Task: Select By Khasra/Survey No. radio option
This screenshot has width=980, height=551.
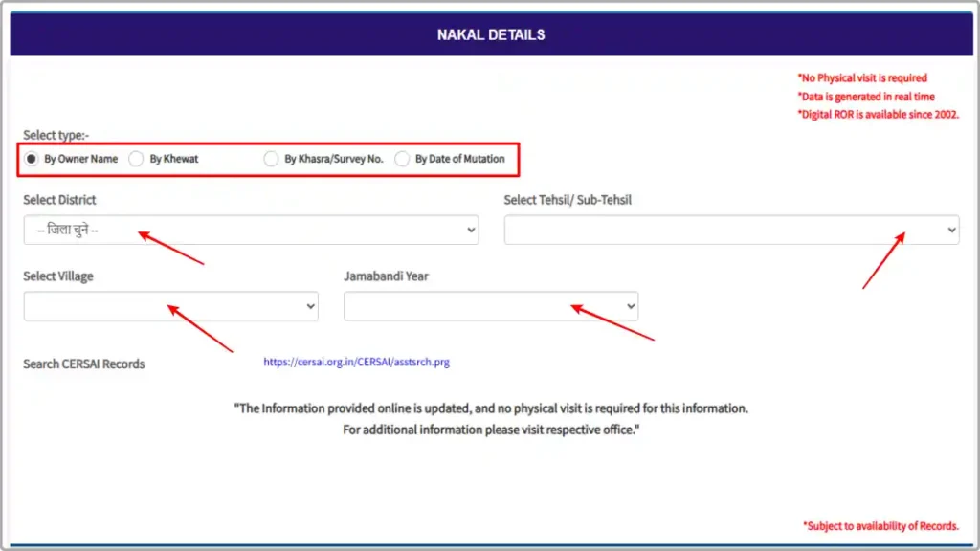Action: click(272, 159)
